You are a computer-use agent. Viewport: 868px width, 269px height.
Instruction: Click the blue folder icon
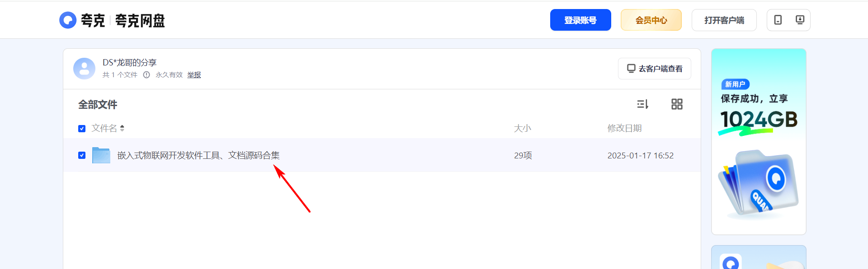click(x=101, y=155)
